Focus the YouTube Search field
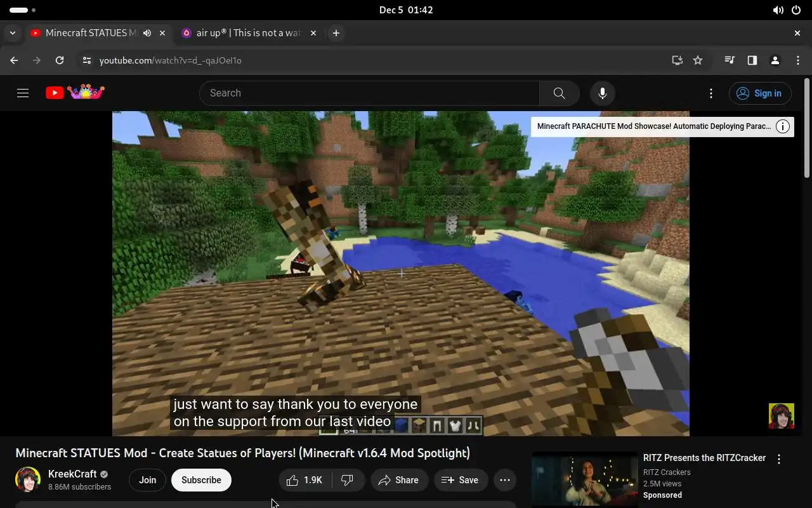 (x=370, y=93)
